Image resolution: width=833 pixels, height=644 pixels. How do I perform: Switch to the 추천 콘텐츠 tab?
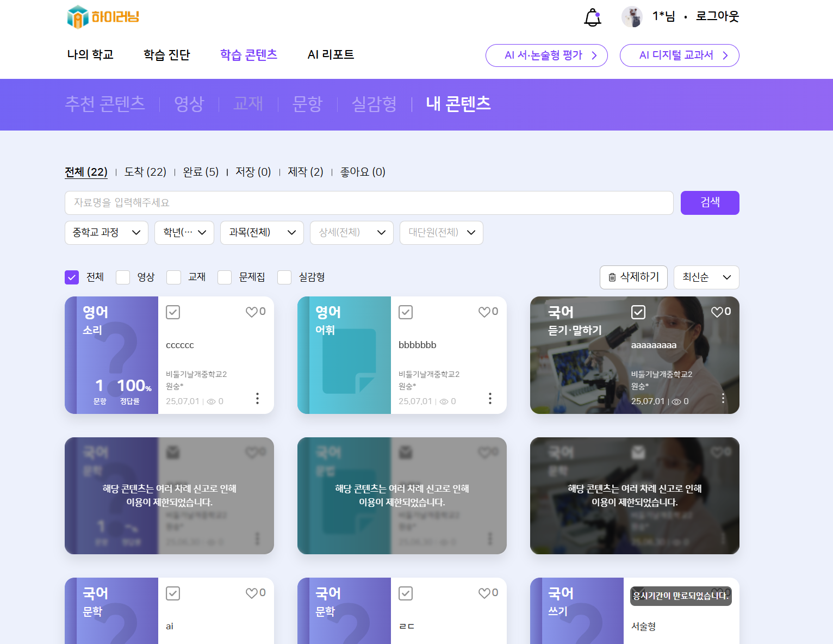pyautogui.click(x=105, y=104)
